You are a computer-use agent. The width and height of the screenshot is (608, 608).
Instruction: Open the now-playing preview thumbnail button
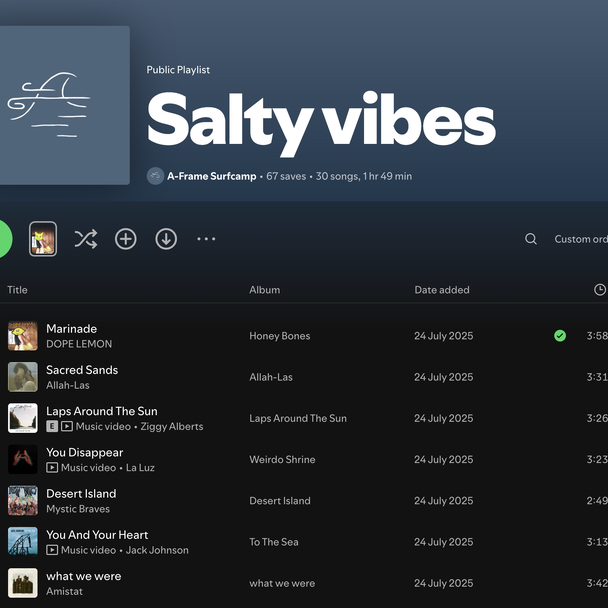pyautogui.click(x=43, y=239)
